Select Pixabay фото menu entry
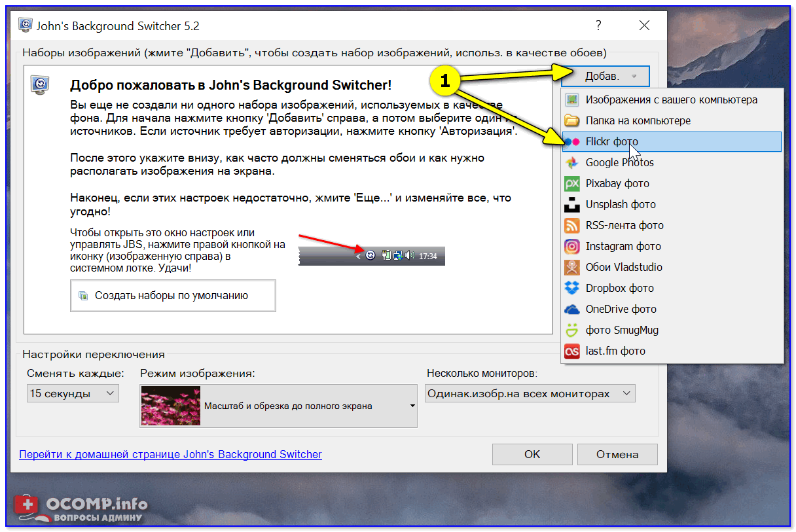Screen dimensions: 796x532 (672, 183)
